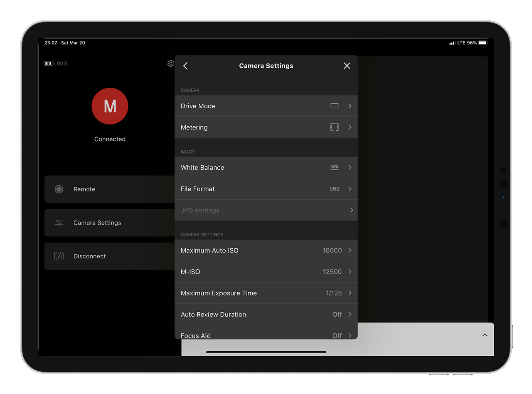Expand the M-ISO chevron
Screen dimensions: 532x394
(350, 272)
